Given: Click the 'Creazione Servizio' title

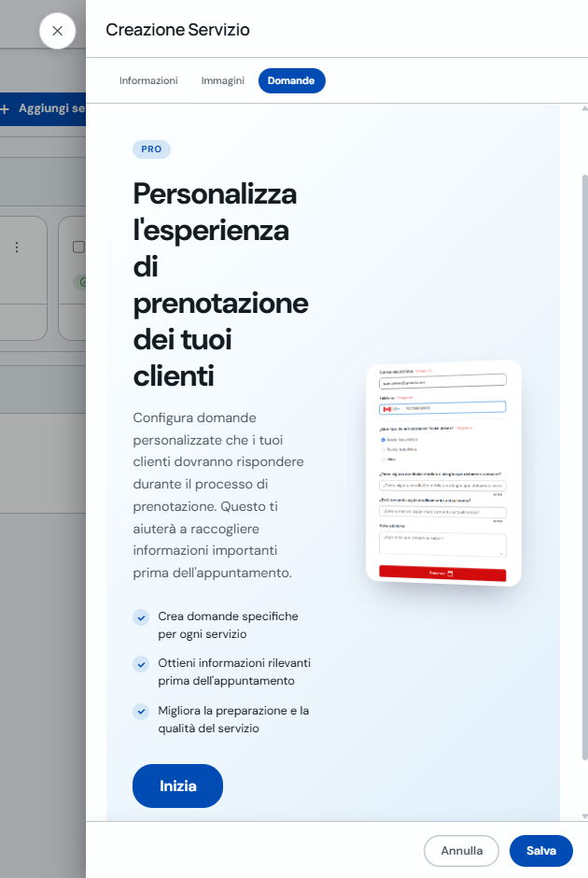Looking at the screenshot, I should coord(178,30).
